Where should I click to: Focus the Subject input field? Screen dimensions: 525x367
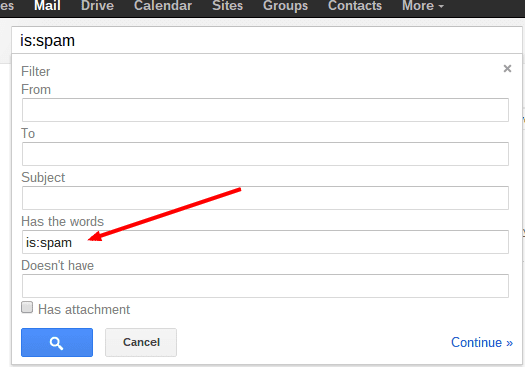[x=265, y=198]
